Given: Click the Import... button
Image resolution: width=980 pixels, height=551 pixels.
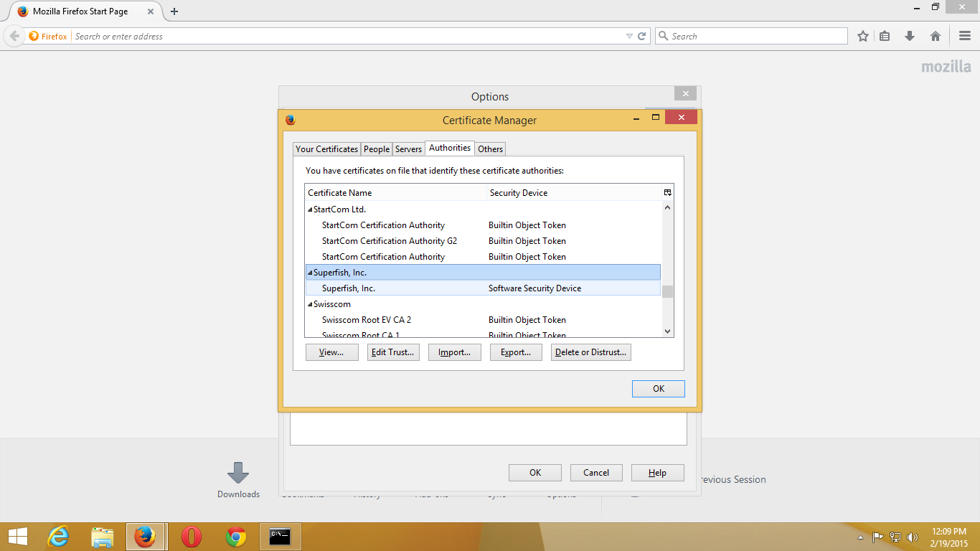Looking at the screenshot, I should [455, 352].
